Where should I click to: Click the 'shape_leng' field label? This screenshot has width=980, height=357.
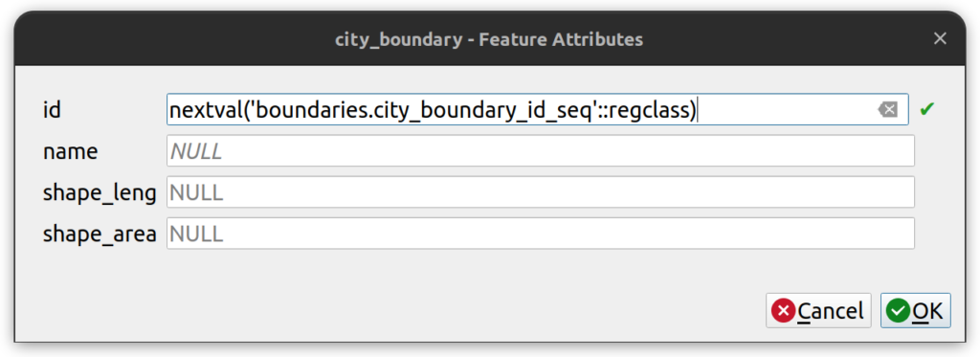click(100, 193)
